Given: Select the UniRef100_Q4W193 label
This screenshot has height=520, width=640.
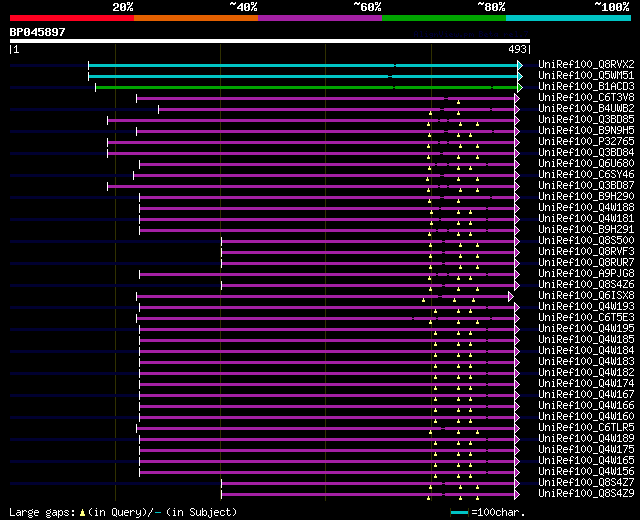Looking at the screenshot, I should tap(586, 307).
